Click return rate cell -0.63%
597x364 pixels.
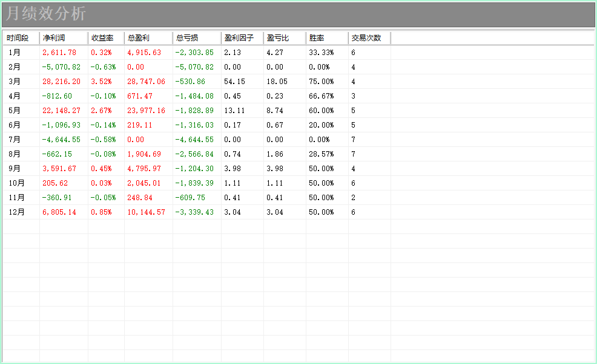pos(103,67)
